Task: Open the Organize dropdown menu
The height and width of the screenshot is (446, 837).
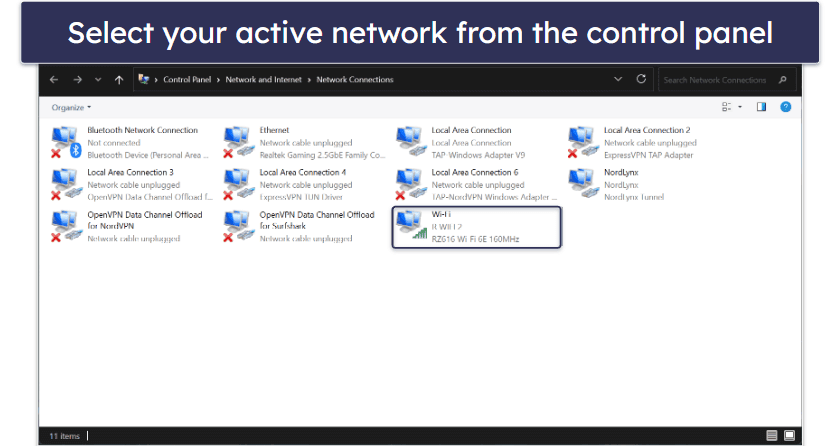Action: pyautogui.click(x=71, y=107)
